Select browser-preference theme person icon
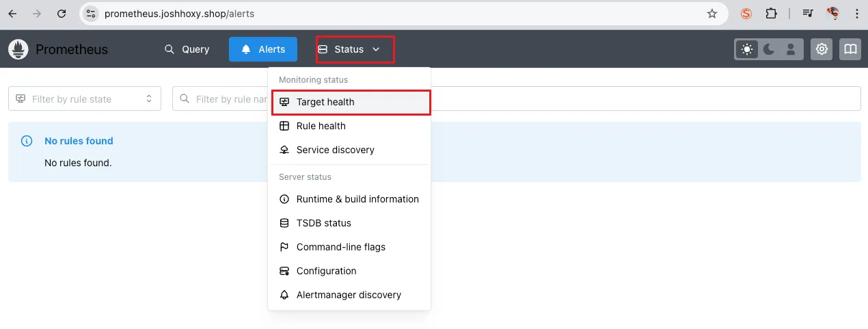 click(x=791, y=49)
